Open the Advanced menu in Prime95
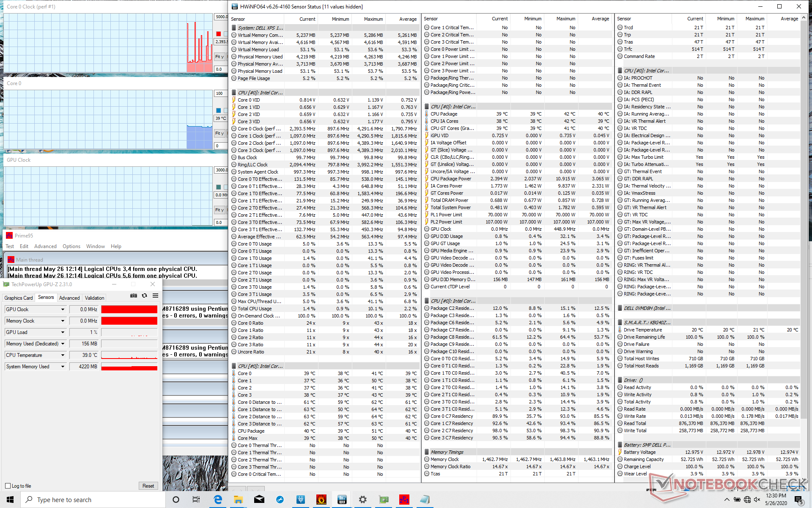Image resolution: width=812 pixels, height=508 pixels. point(45,246)
